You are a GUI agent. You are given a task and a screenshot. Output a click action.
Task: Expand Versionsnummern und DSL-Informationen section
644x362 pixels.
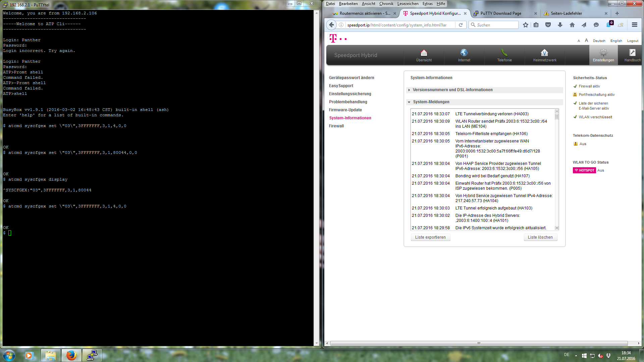click(x=485, y=90)
